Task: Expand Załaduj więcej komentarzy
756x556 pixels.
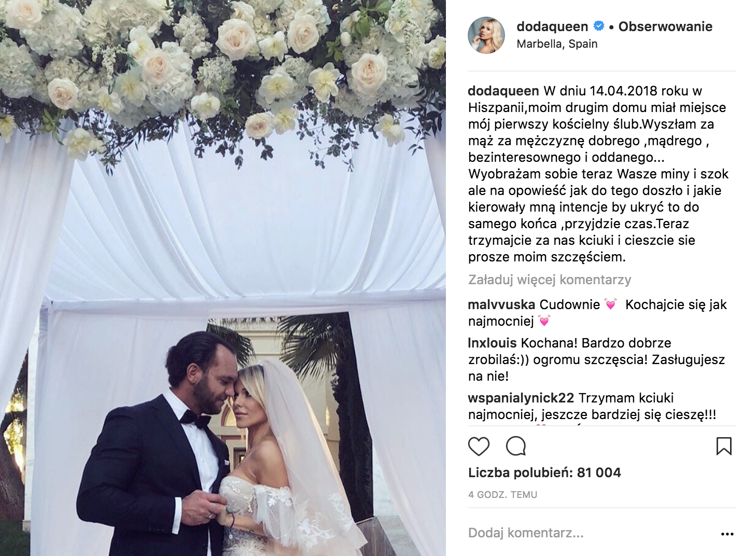Action: click(550, 280)
